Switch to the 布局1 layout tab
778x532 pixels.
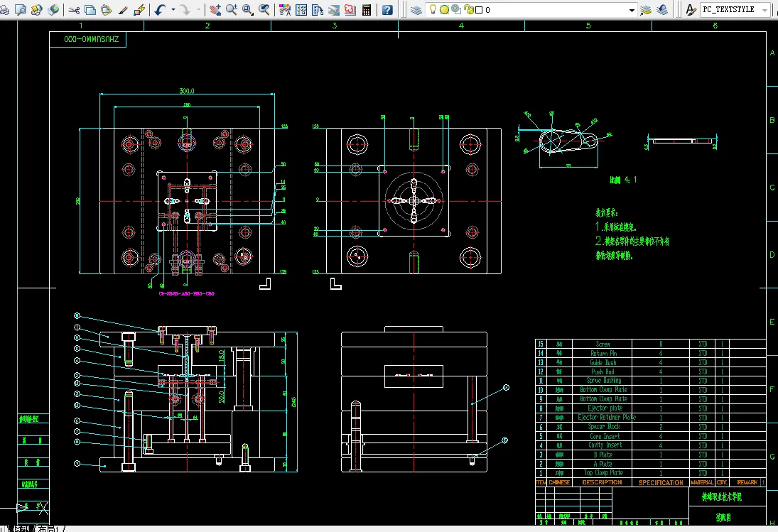pyautogui.click(x=48, y=528)
